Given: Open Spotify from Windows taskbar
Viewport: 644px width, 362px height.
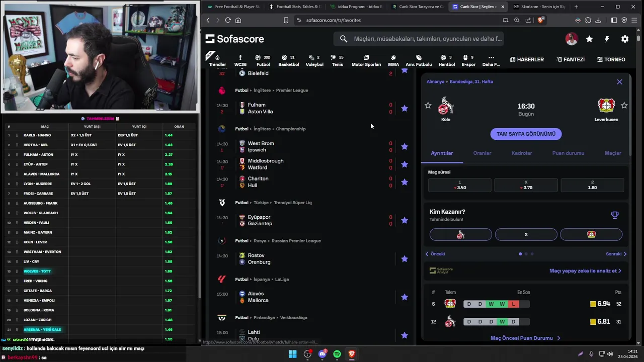Looking at the screenshot, I should tap(337, 354).
